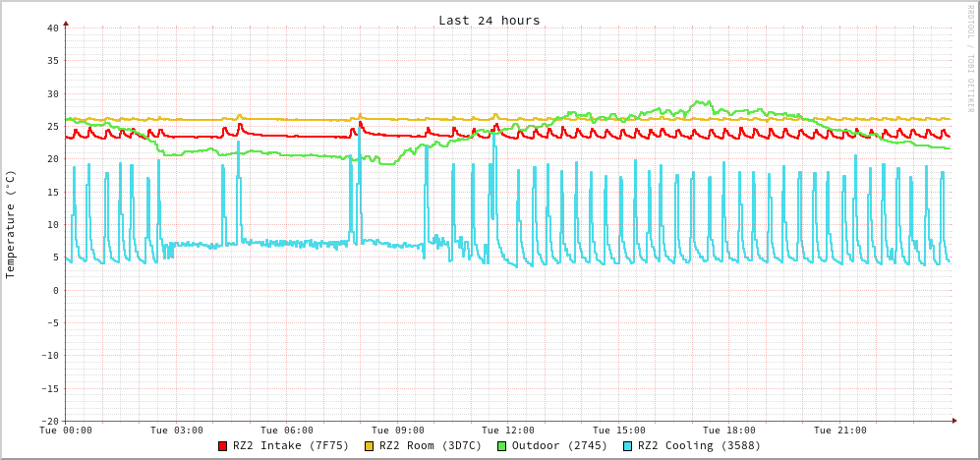The width and height of the screenshot is (980, 460).
Task: Select the 'RZ2 Room (3D7C)' legend label
Action: [431, 446]
